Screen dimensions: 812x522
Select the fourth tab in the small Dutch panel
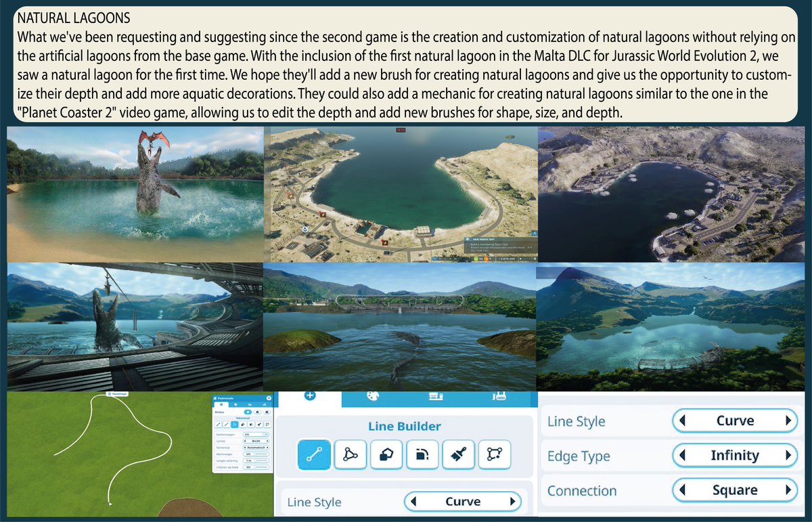[265, 404]
